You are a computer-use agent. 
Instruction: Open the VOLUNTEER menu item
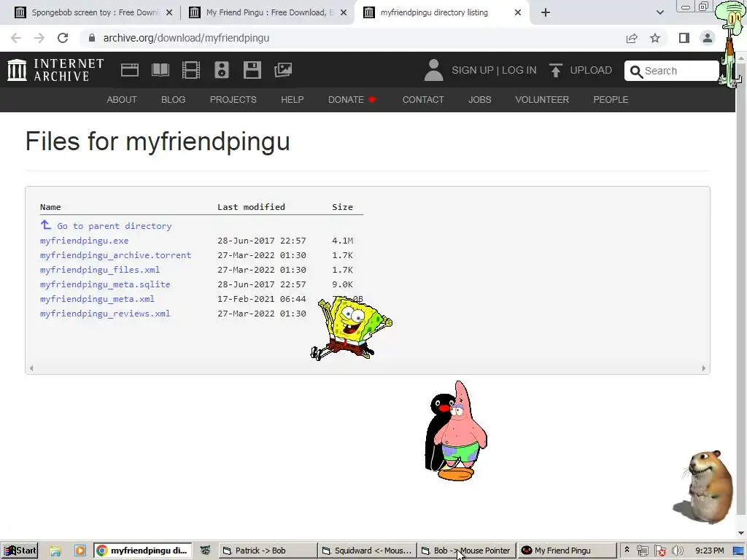click(x=542, y=99)
